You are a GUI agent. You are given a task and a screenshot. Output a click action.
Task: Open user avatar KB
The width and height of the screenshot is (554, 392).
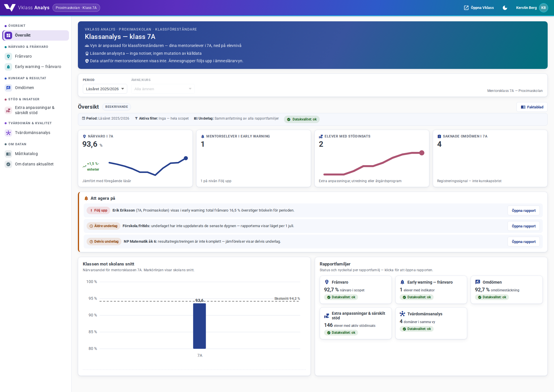click(544, 8)
